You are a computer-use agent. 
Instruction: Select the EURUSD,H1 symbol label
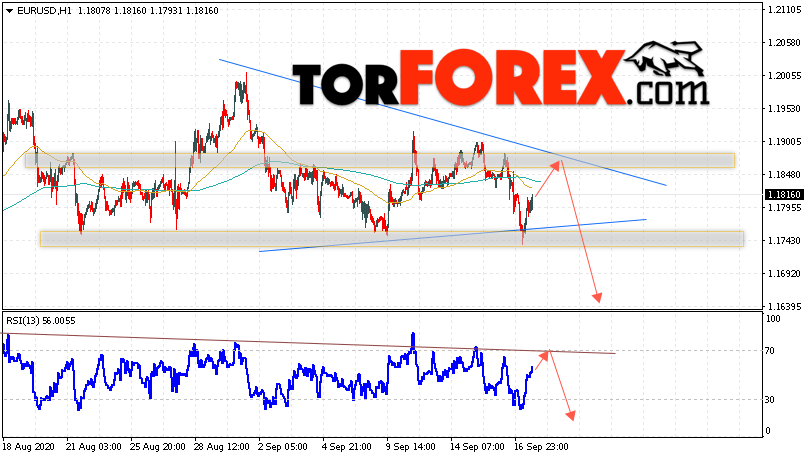pos(44,11)
